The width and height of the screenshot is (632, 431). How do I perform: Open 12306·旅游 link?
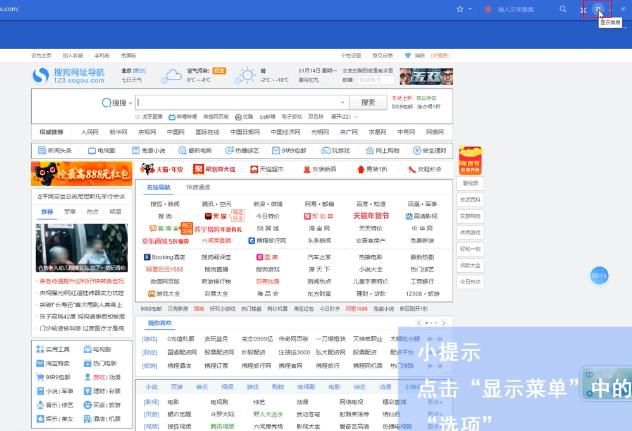[x=422, y=294]
